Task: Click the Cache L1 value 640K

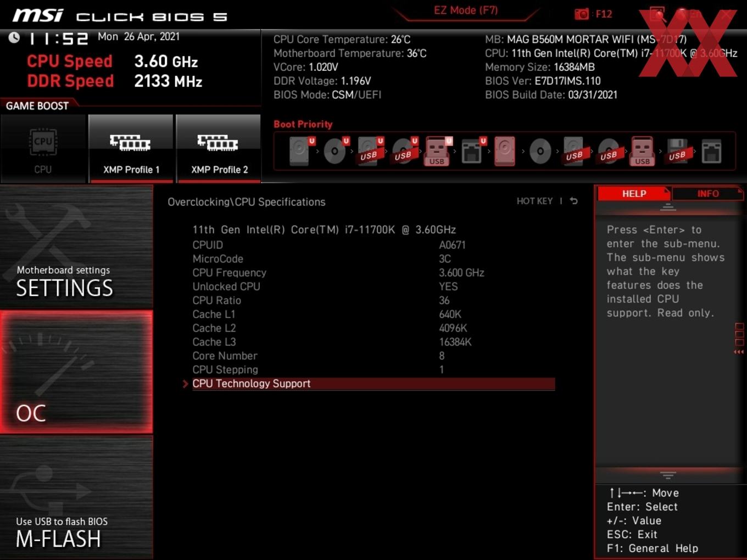Action: click(x=450, y=314)
